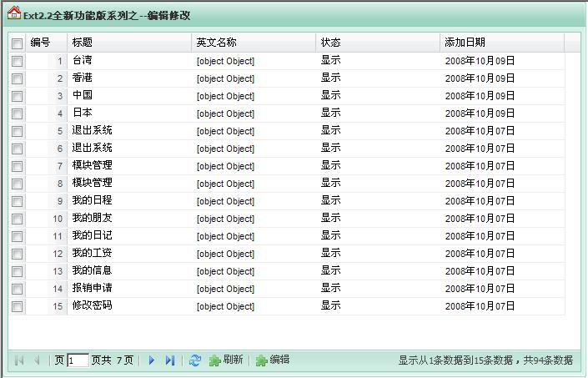588x378 pixels.
Task: Click the paging summary 共94条数据 text
Action: (x=548, y=360)
